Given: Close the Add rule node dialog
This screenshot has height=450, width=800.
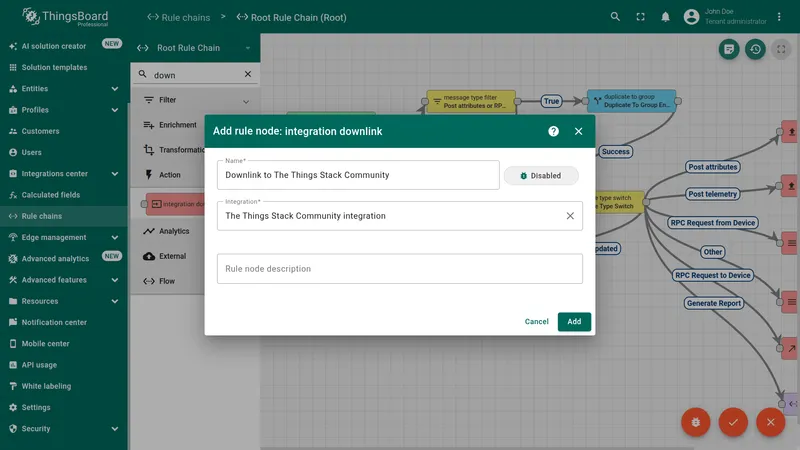Looking at the screenshot, I should [x=579, y=131].
